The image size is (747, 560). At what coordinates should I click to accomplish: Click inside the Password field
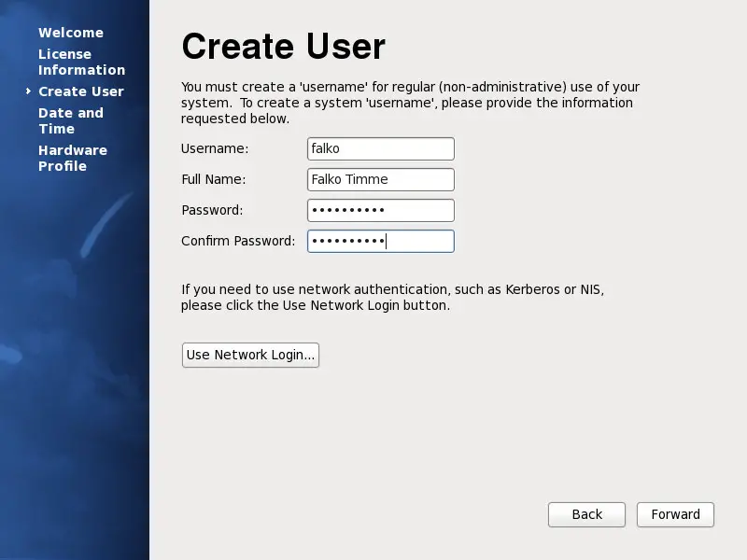380,211
